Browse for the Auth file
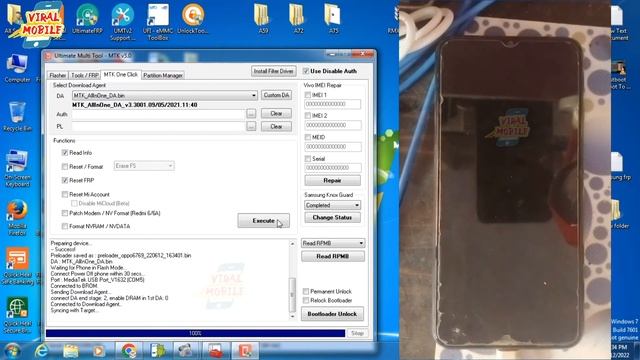The width and height of the screenshot is (640, 360). tap(251, 113)
